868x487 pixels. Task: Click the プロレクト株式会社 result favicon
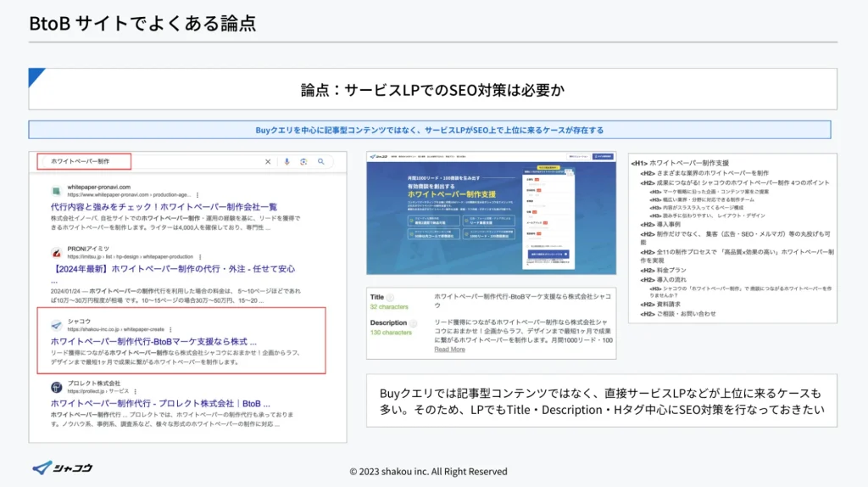coord(55,387)
